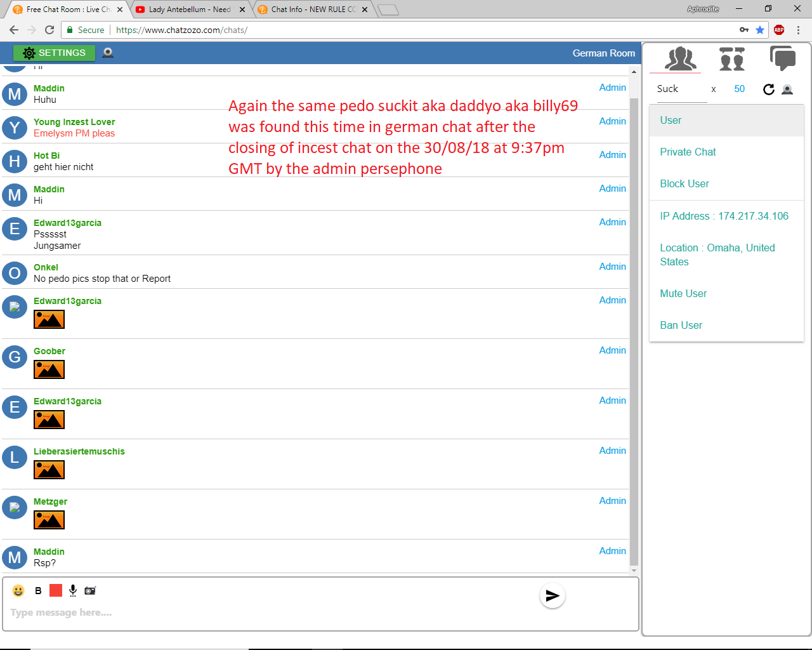Bookmark this page with the star icon
Screen dimensions: 812x650
(760, 30)
